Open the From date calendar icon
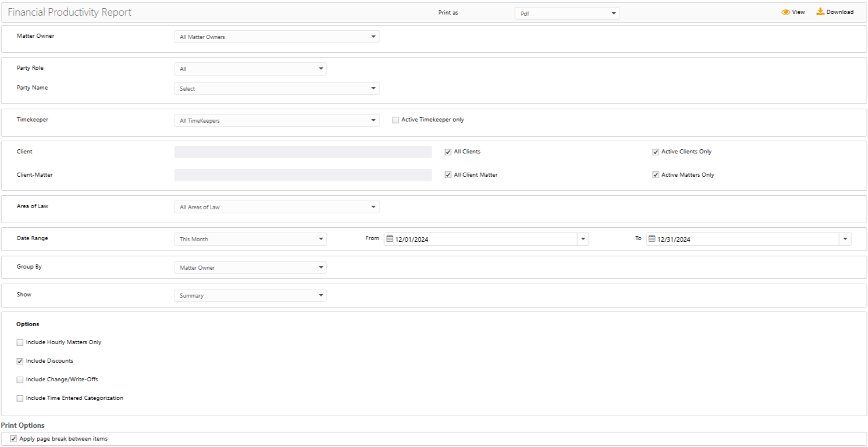This screenshot has width=868, height=447. [390, 239]
